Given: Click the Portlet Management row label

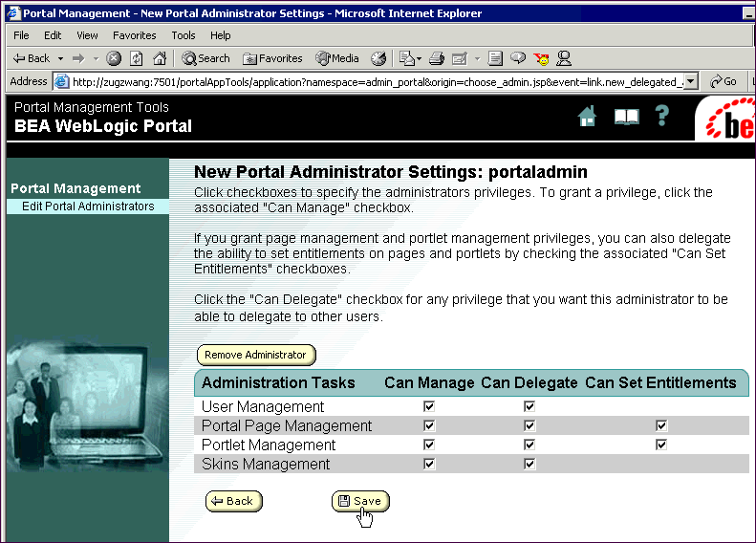Looking at the screenshot, I should click(x=269, y=445).
